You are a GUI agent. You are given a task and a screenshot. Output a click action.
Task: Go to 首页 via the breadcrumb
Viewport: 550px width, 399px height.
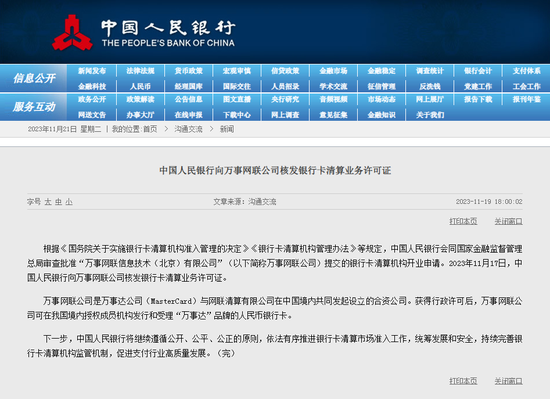pyautogui.click(x=150, y=129)
